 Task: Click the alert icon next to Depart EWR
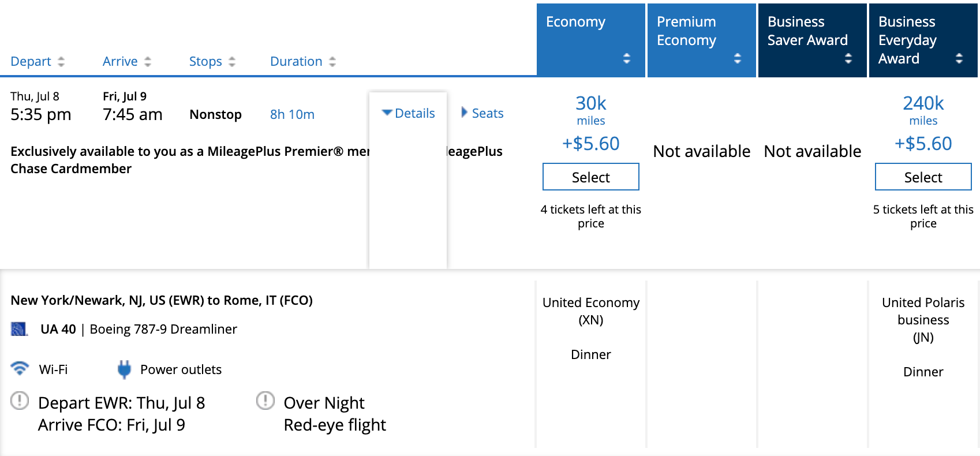pos(20,401)
